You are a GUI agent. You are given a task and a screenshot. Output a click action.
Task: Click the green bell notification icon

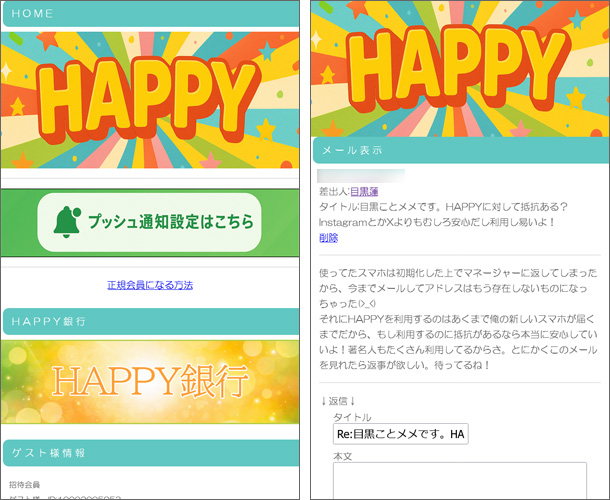pyautogui.click(x=66, y=221)
